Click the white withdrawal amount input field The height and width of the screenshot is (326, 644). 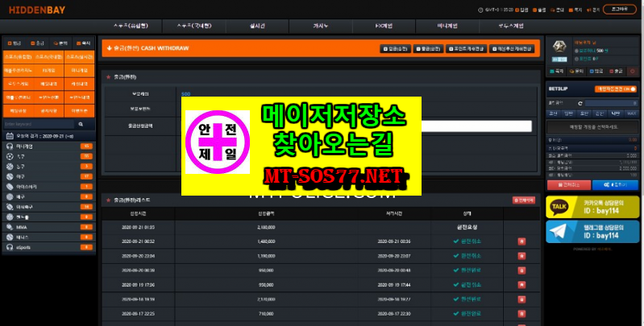pos(476,126)
